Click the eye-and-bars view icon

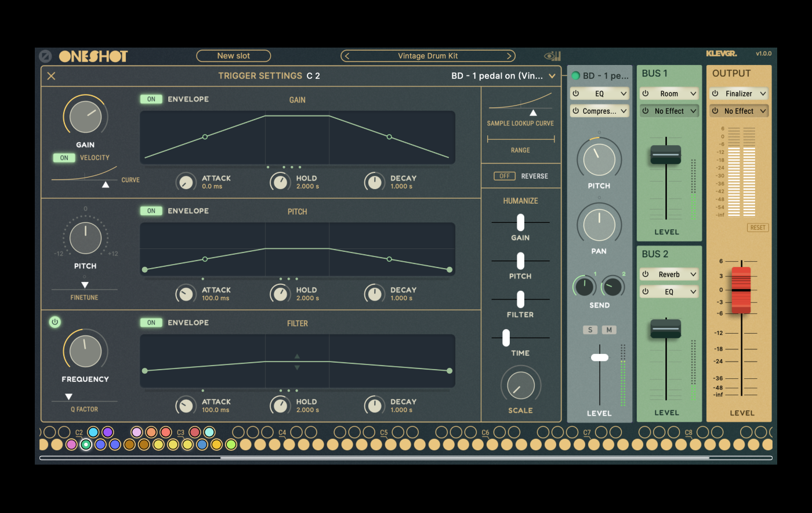(x=553, y=56)
